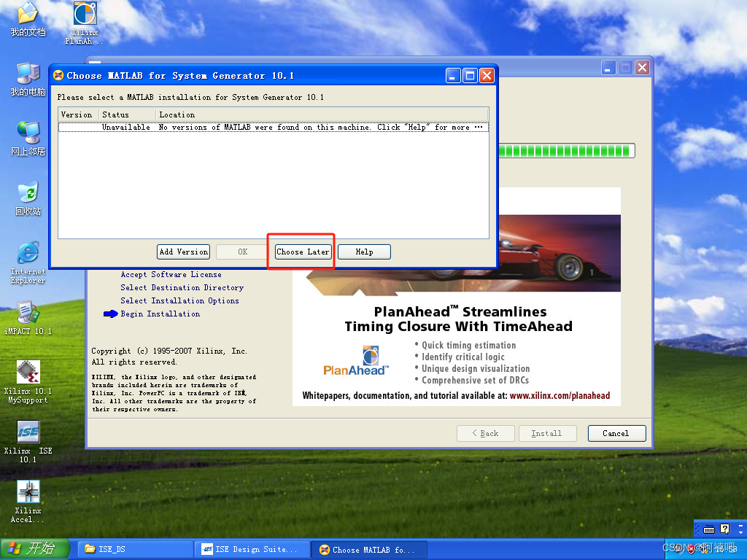Click the Add Version button
The image size is (747, 560).
[183, 252]
